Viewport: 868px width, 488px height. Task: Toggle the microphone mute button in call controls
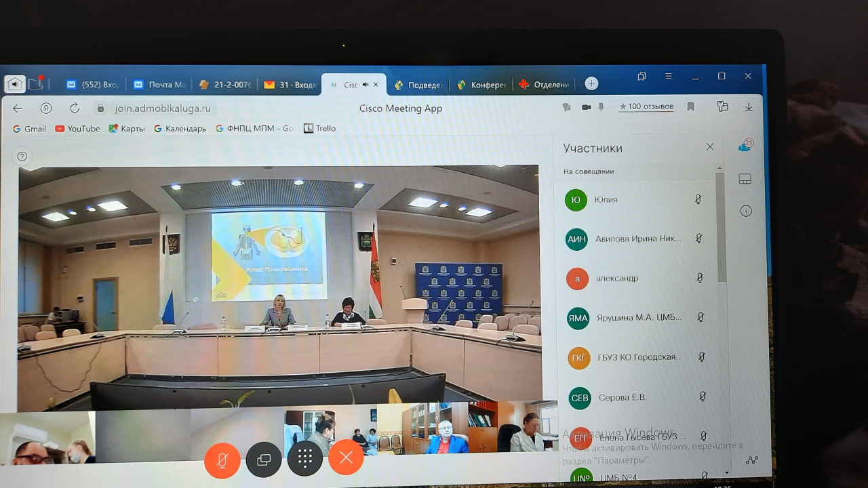222,460
